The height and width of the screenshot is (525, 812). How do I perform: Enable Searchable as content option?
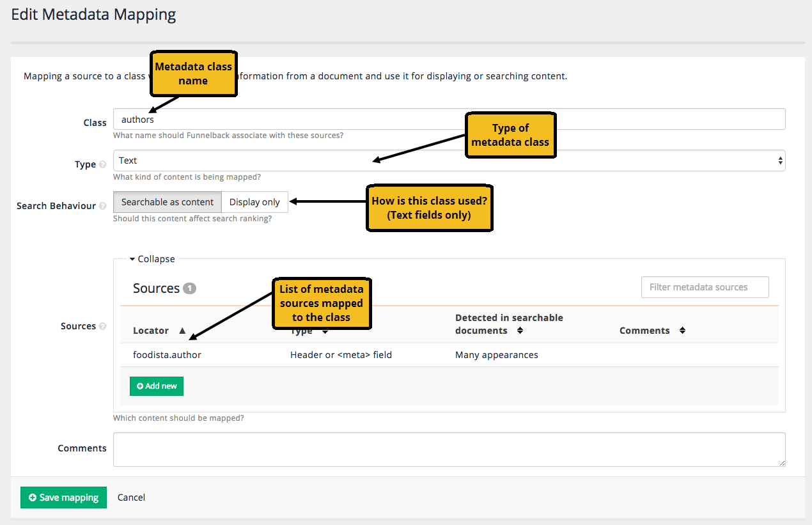[167, 201]
